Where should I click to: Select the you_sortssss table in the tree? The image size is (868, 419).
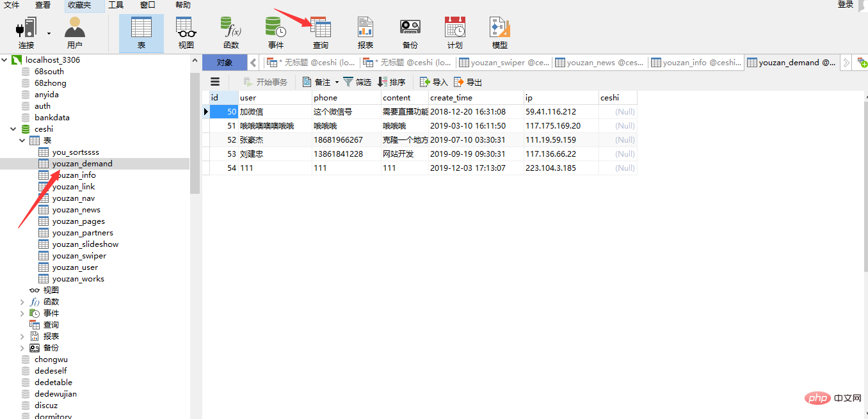(x=76, y=152)
